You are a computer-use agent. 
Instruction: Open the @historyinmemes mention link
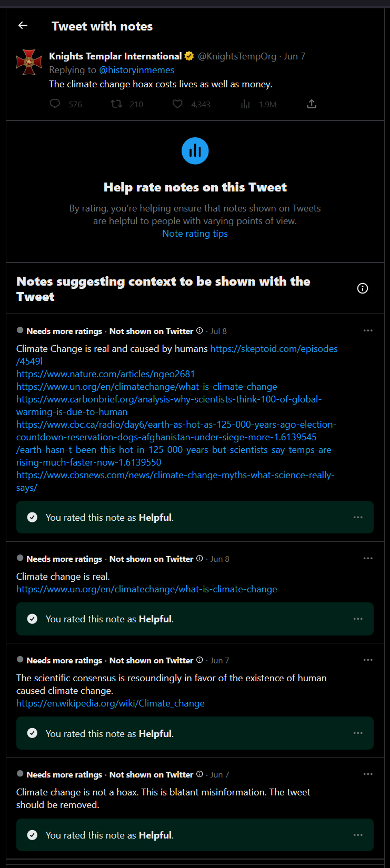click(136, 70)
